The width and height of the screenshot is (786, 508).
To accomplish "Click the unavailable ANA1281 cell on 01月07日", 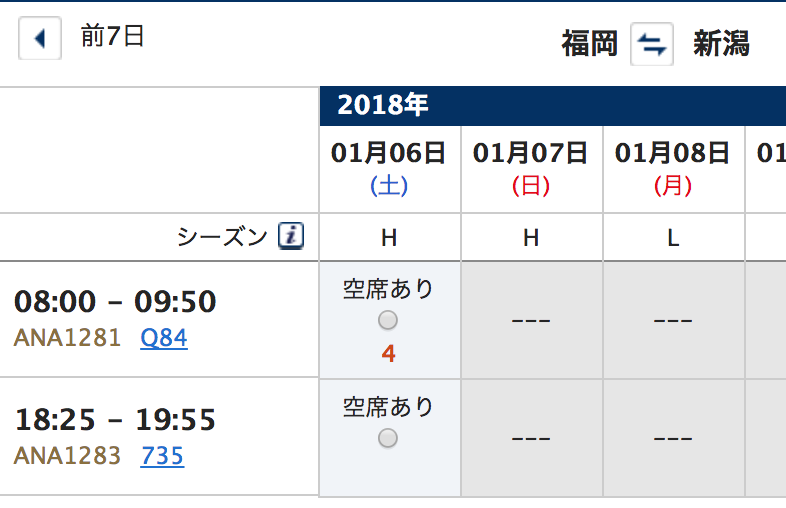I will pyautogui.click(x=531, y=320).
